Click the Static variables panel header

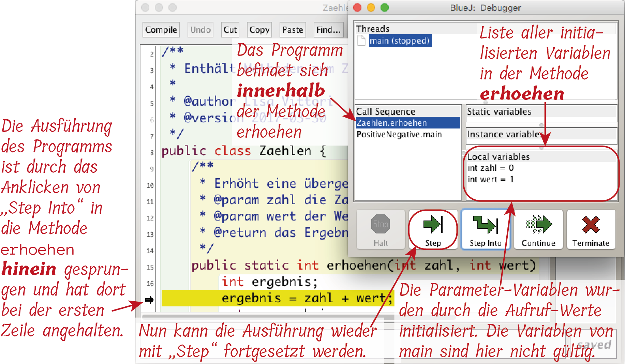pos(541,111)
